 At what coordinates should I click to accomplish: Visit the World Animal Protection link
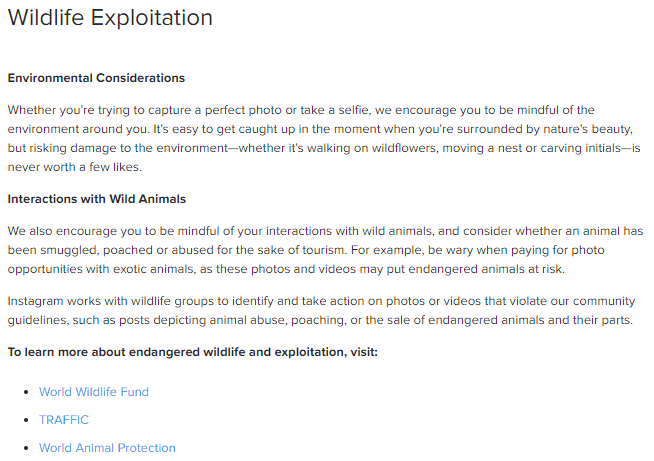coord(107,448)
